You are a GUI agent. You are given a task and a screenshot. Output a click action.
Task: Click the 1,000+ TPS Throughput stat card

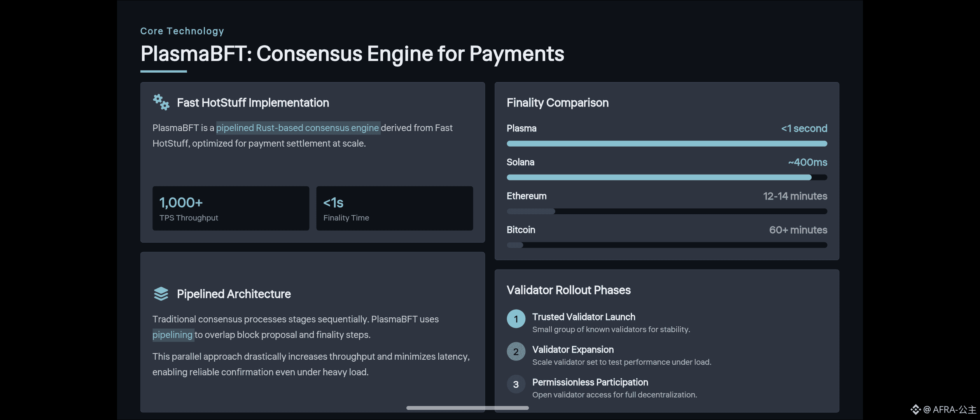(x=231, y=208)
